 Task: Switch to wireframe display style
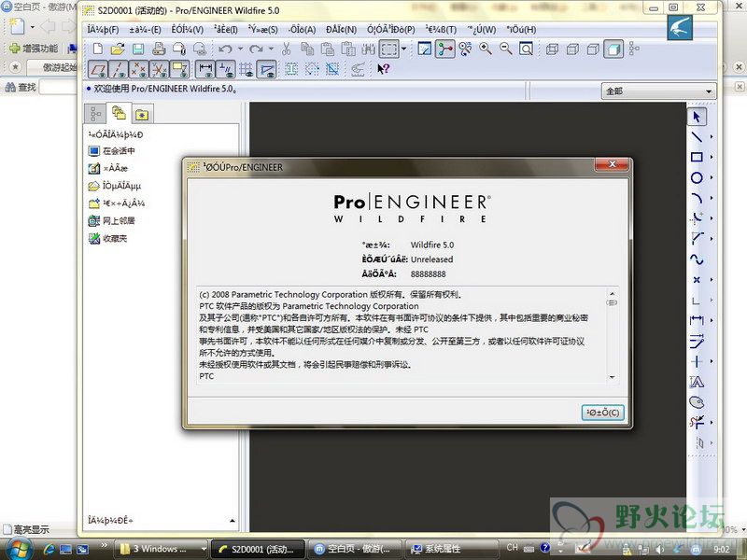[552, 49]
